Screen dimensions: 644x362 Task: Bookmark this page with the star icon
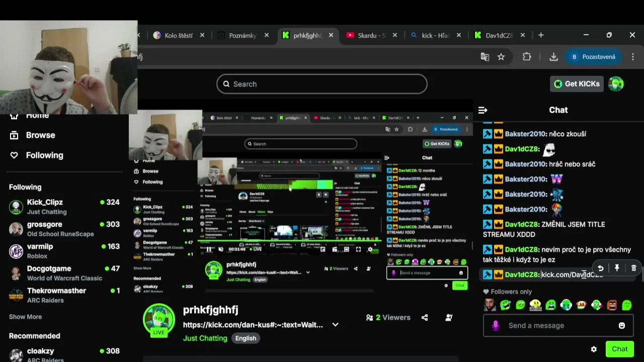point(501,57)
